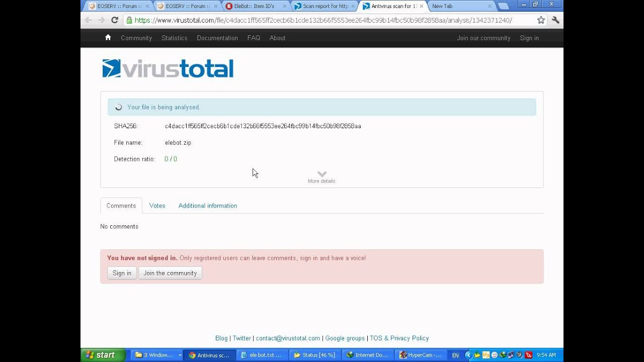Go back using the browser back arrow
The image size is (644, 362).
(89, 20)
